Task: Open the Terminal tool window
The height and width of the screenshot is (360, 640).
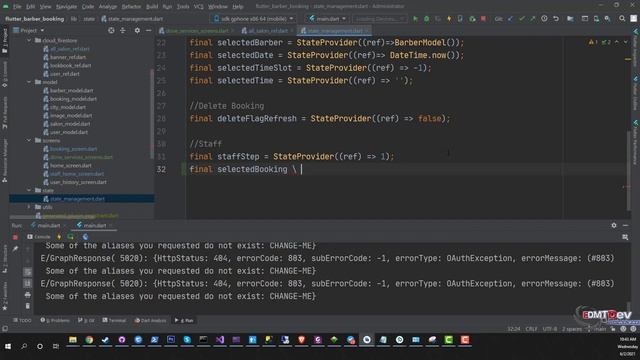Action: (114, 320)
